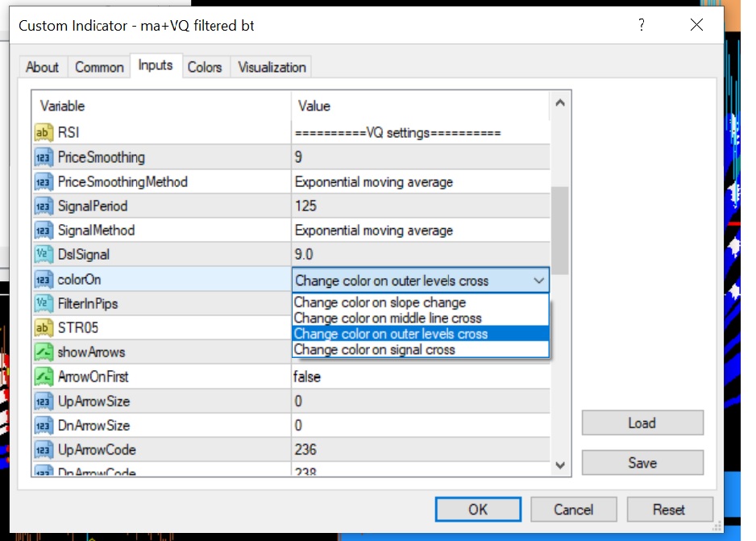Click the STR05 string type icon

point(43,328)
